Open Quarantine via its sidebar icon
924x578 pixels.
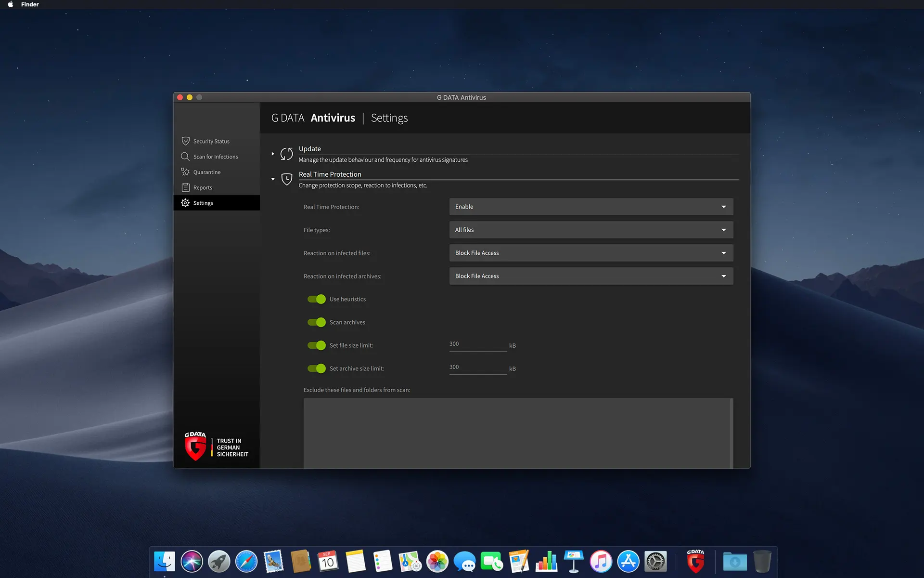[x=185, y=172]
